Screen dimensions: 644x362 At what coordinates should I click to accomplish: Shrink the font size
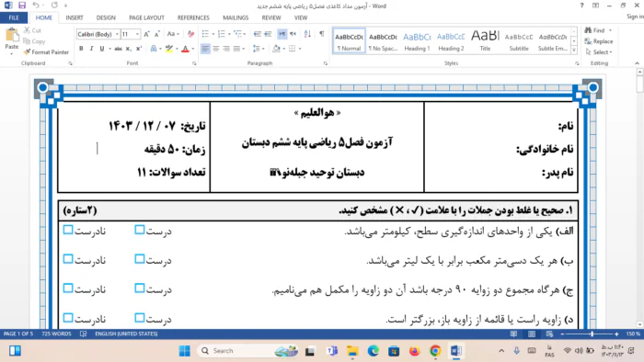pos(157,34)
